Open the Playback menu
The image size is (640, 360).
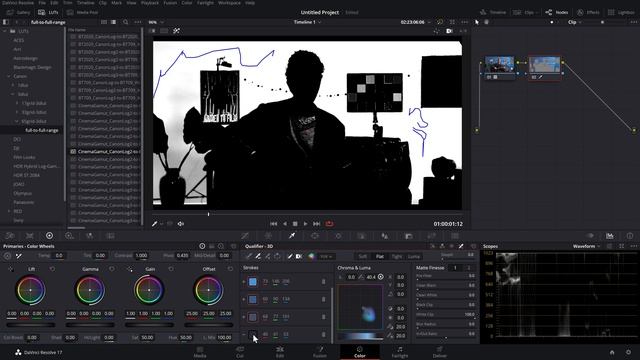pos(149,2)
